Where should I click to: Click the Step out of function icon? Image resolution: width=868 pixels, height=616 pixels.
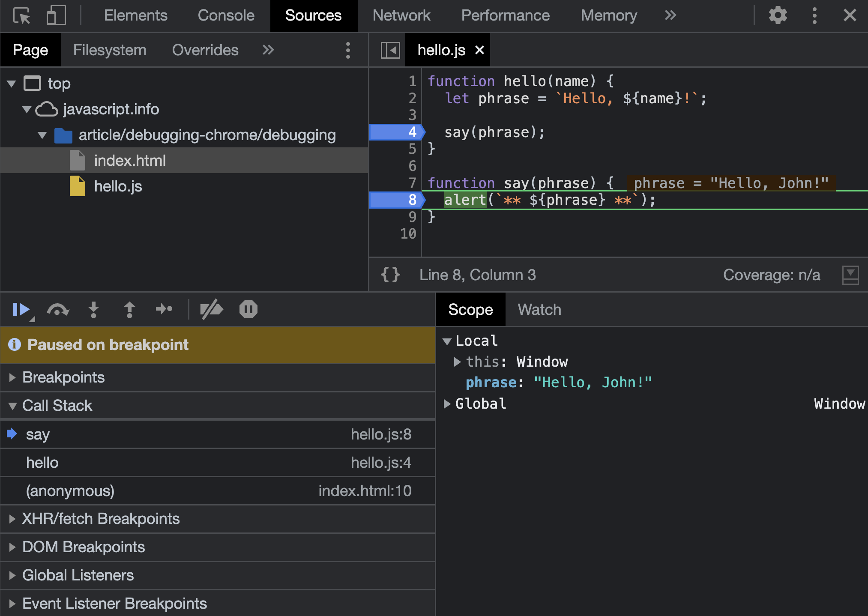(x=129, y=309)
